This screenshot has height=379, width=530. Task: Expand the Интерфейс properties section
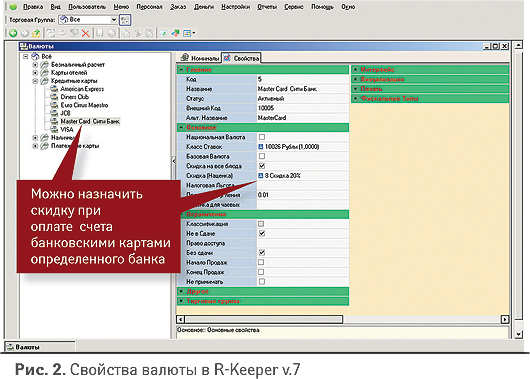click(x=356, y=70)
